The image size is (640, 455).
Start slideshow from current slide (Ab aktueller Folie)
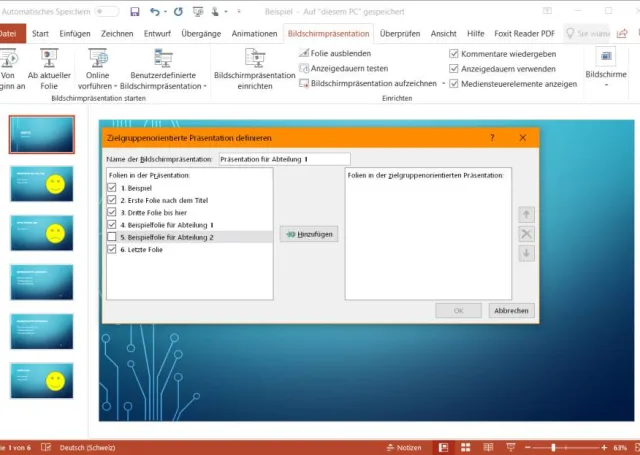coord(49,69)
